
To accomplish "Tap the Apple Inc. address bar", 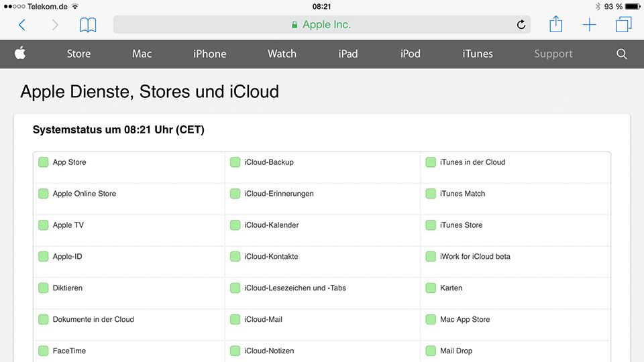I will click(322, 25).
